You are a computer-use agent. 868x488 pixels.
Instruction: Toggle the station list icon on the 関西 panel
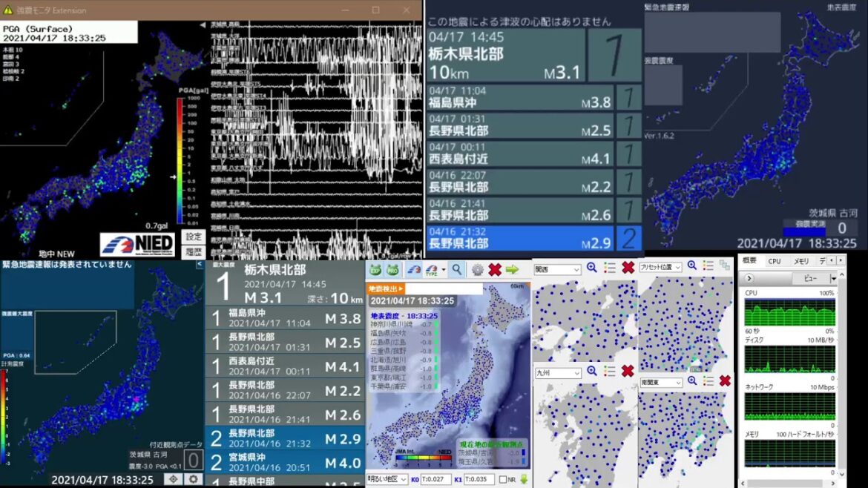pyautogui.click(x=610, y=266)
